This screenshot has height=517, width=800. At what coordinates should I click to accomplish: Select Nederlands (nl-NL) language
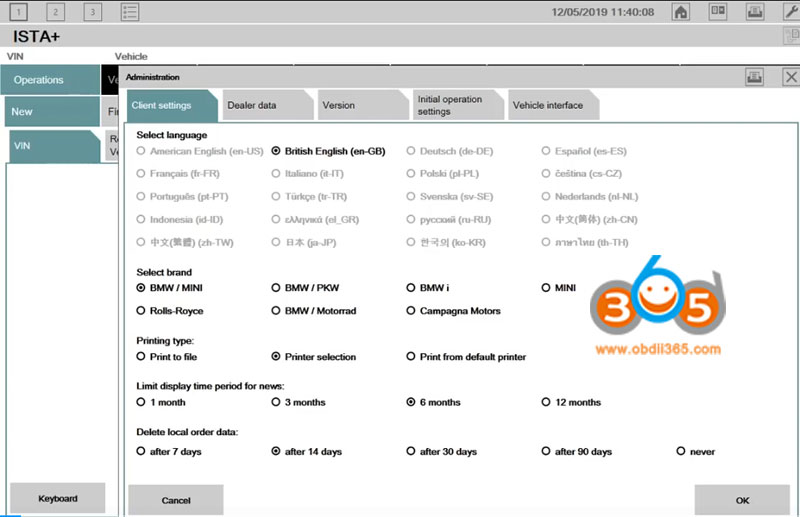point(590,196)
